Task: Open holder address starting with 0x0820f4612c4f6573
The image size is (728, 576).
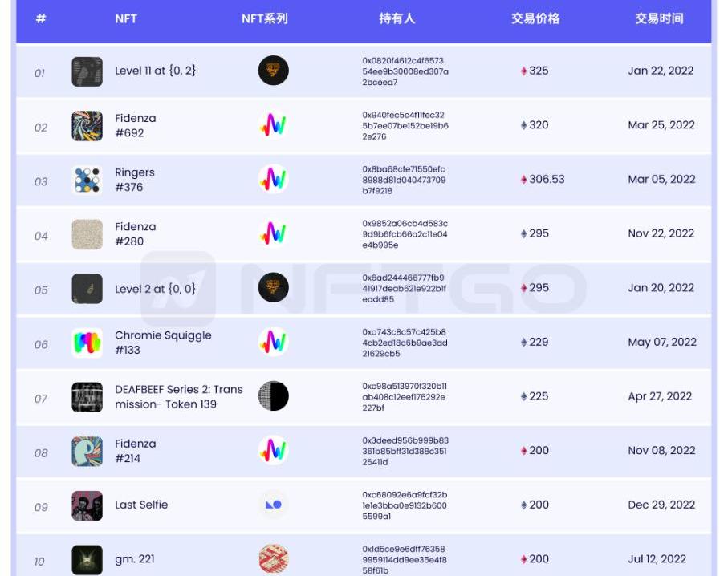Action: pyautogui.click(x=405, y=71)
